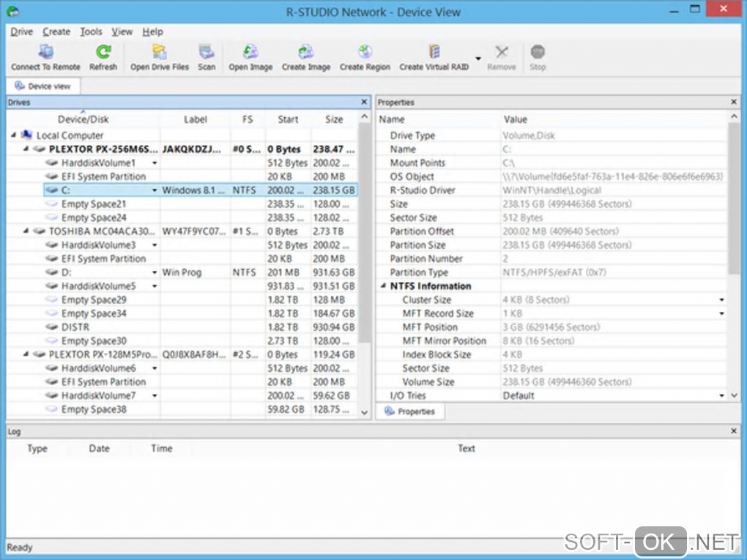
Task: Click the R-Studio application icon in title bar
Action: [13, 12]
